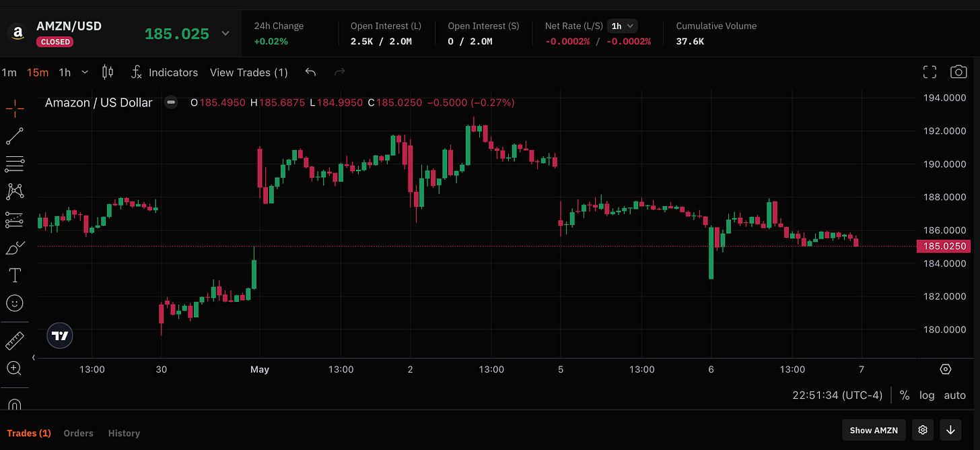This screenshot has width=980, height=450.
Task: Click the 24h Change +0.02% value
Action: pos(271,42)
